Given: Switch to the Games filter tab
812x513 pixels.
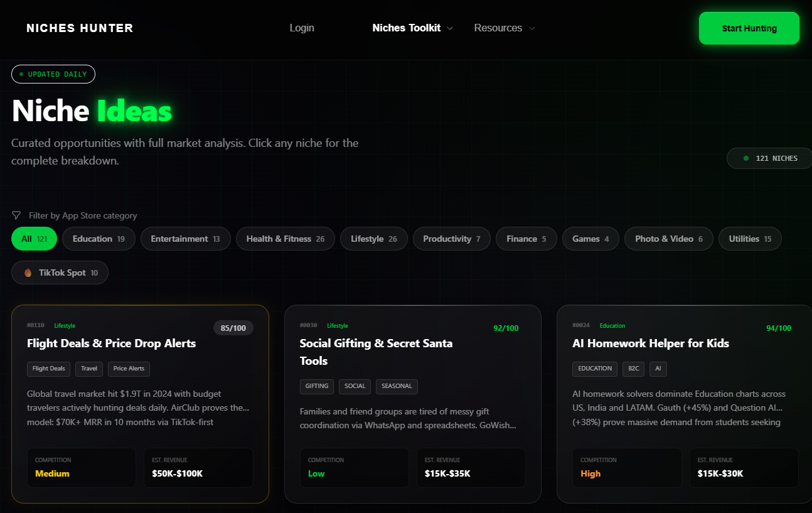Looking at the screenshot, I should 590,239.
